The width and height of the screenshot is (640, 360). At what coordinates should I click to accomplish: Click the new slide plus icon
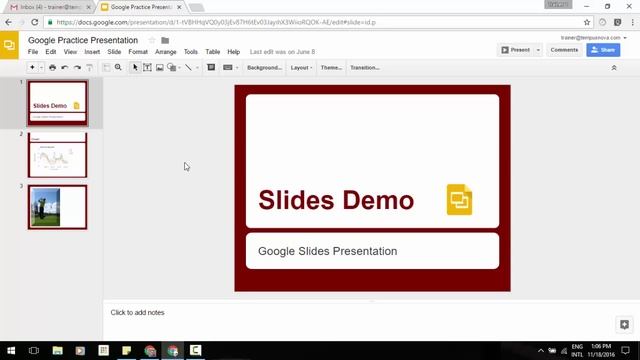32,67
